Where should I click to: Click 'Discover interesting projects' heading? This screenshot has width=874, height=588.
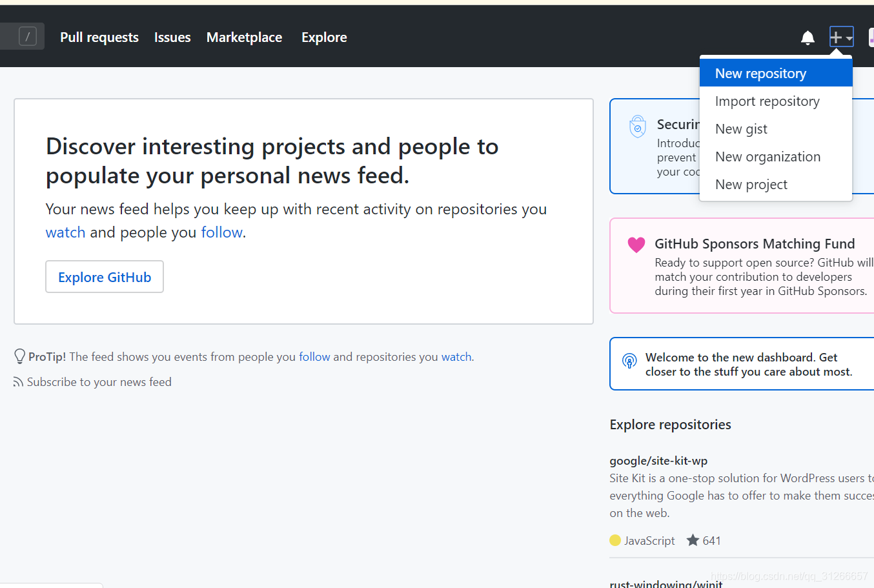point(272,161)
